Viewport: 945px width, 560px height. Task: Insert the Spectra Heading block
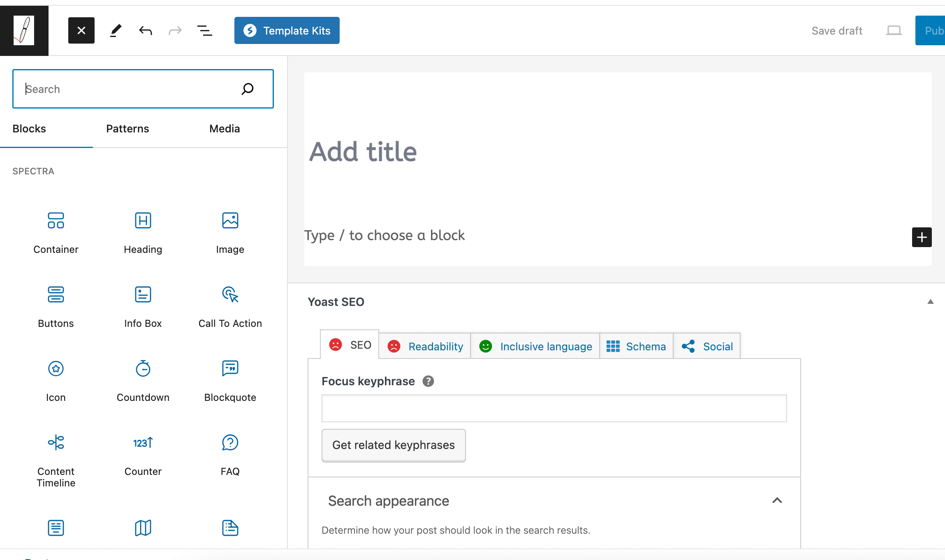tap(143, 232)
